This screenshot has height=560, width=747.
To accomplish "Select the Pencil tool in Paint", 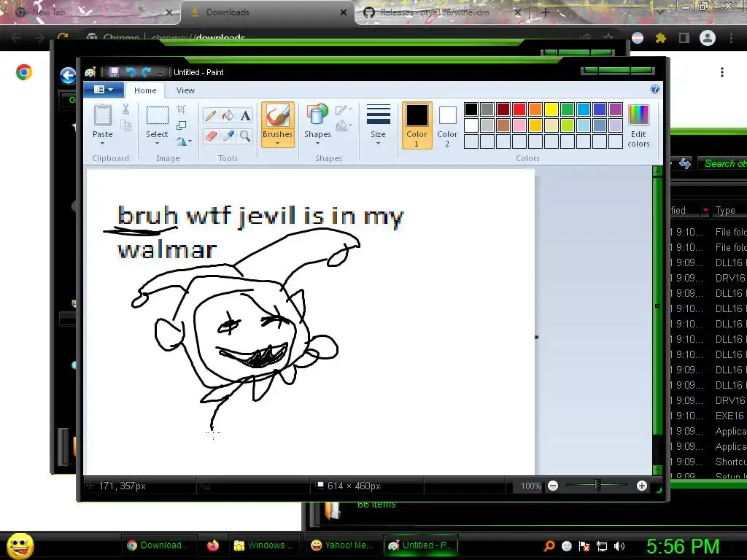I will pos(211,115).
